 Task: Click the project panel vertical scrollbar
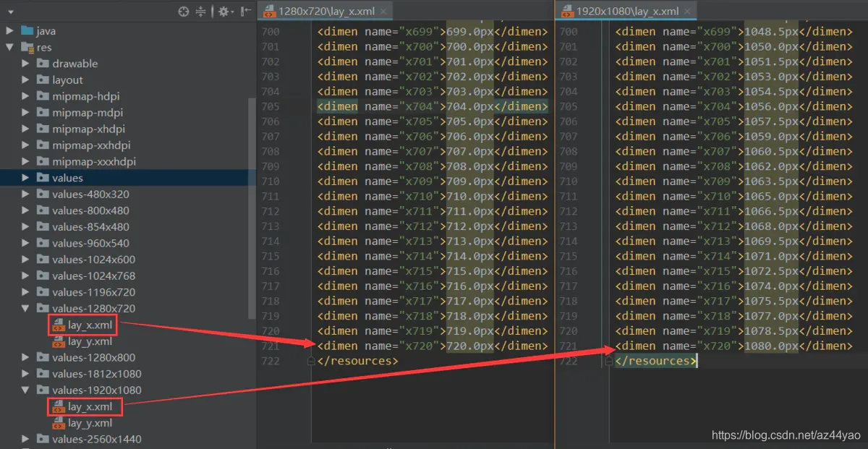252,210
